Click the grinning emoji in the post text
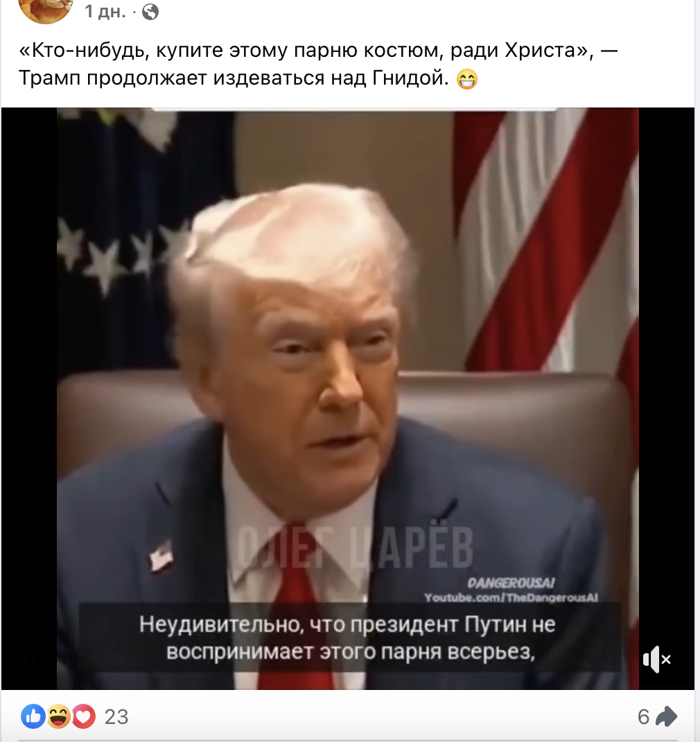Image resolution: width=700 pixels, height=742 pixels. click(467, 79)
